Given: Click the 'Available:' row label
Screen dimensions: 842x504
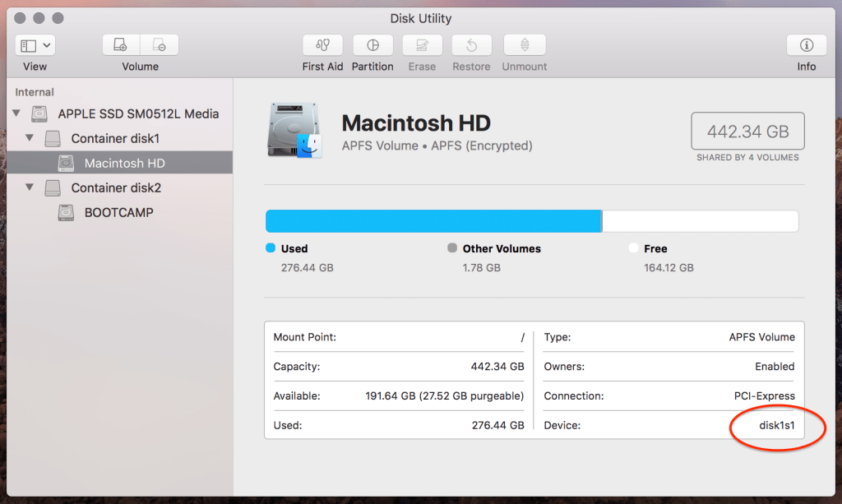Looking at the screenshot, I should tap(296, 396).
